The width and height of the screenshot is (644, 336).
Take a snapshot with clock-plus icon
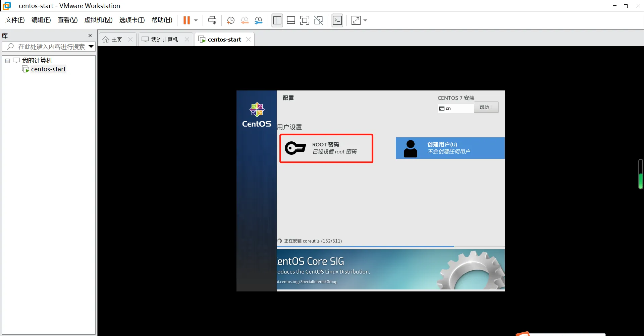pos(230,20)
